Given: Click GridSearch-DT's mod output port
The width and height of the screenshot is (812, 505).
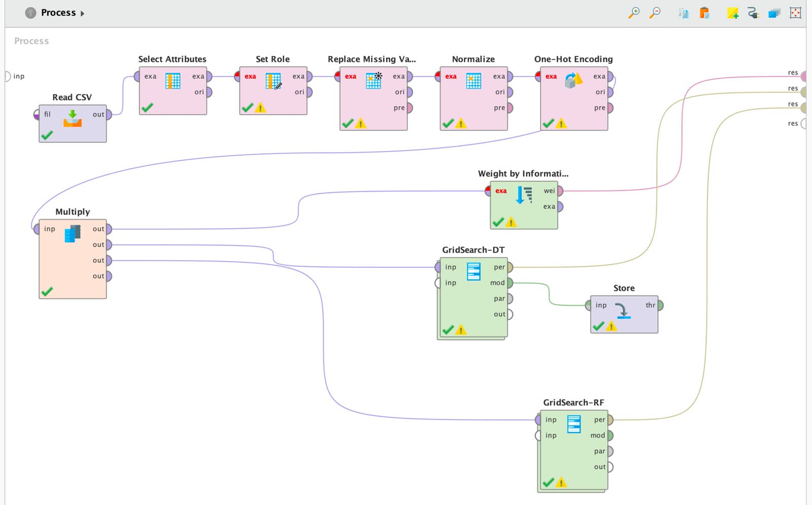Looking at the screenshot, I should click(x=510, y=283).
